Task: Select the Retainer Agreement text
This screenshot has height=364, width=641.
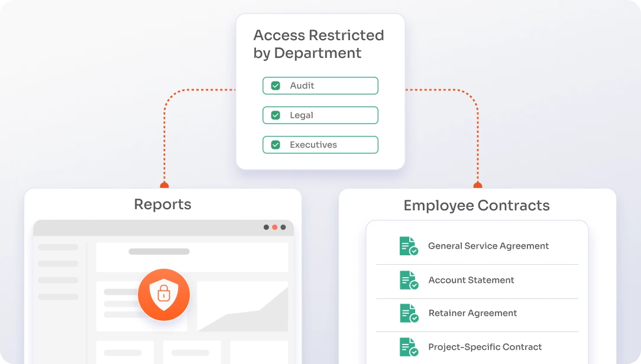Action: pos(472,313)
